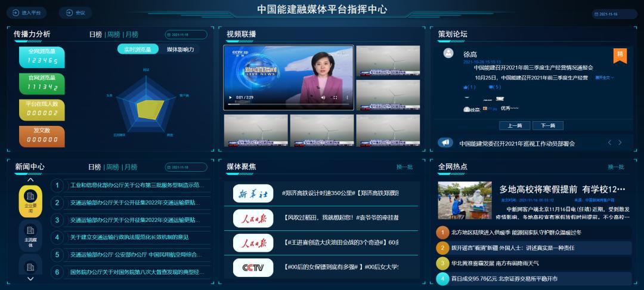
Task: Open hot topic 首日成交95.76亿元 北京证券交易所
Action: (504, 279)
